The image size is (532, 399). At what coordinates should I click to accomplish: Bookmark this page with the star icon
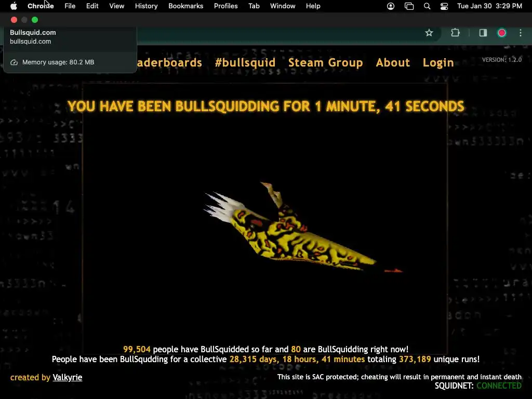coord(429,33)
